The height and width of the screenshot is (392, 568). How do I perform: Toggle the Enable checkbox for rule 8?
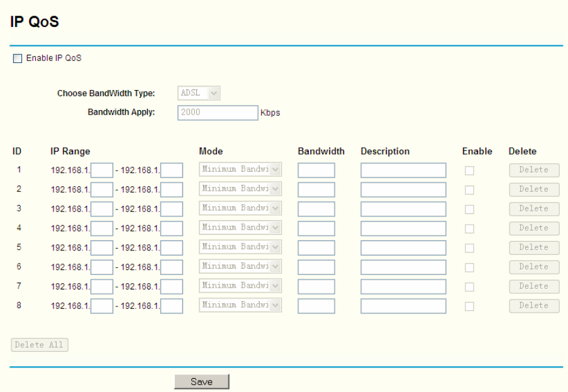[x=469, y=306]
